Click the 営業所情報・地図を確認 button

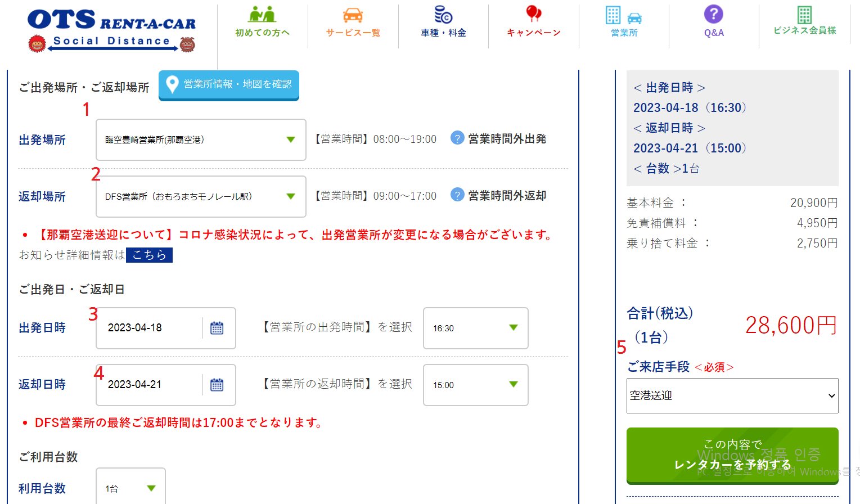229,84
